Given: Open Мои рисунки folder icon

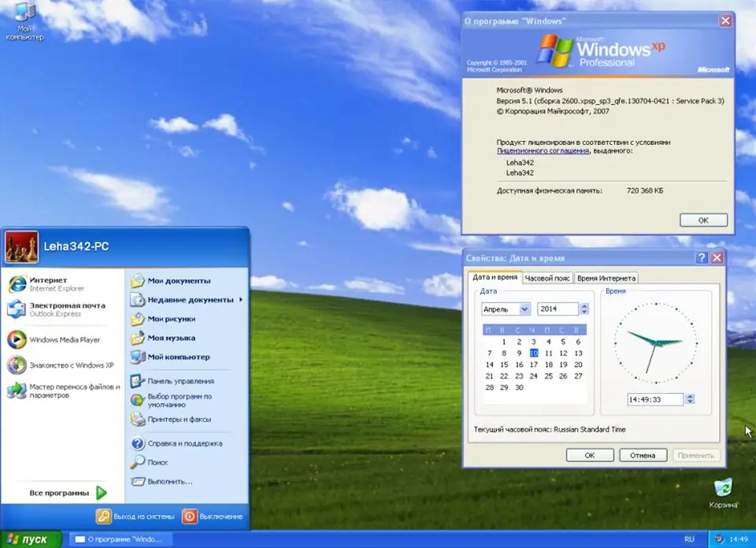Looking at the screenshot, I should click(137, 319).
